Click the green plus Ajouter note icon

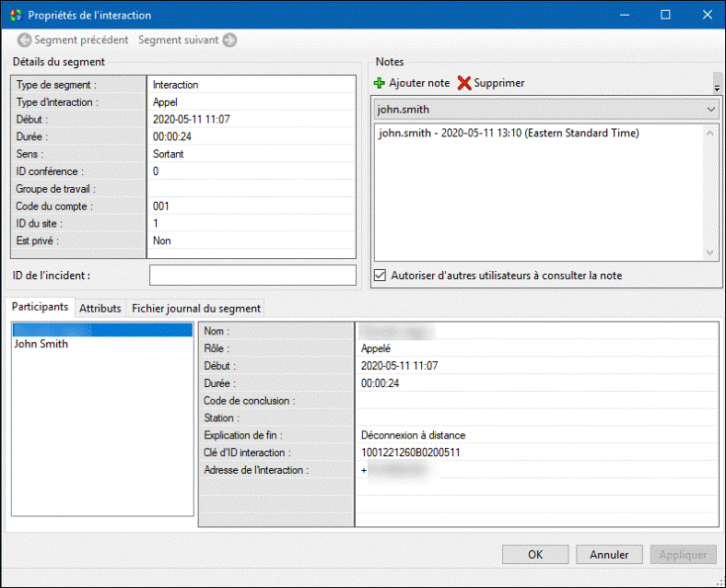click(380, 83)
